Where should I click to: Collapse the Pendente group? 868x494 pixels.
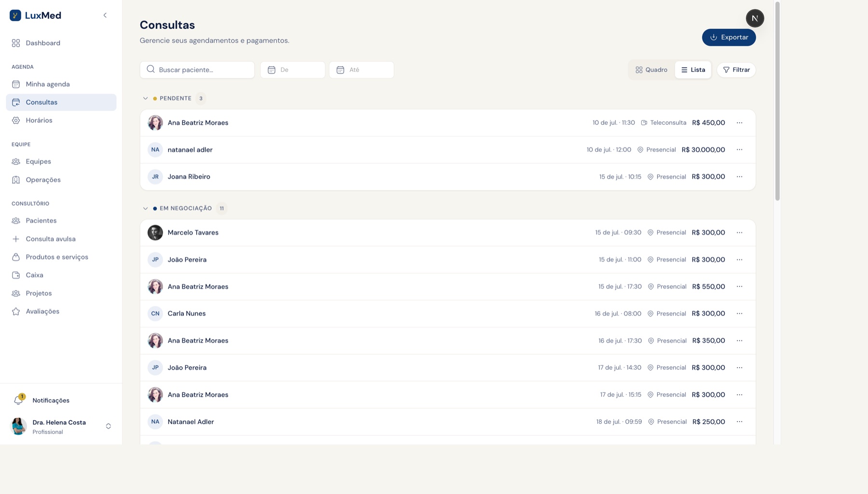pos(145,98)
